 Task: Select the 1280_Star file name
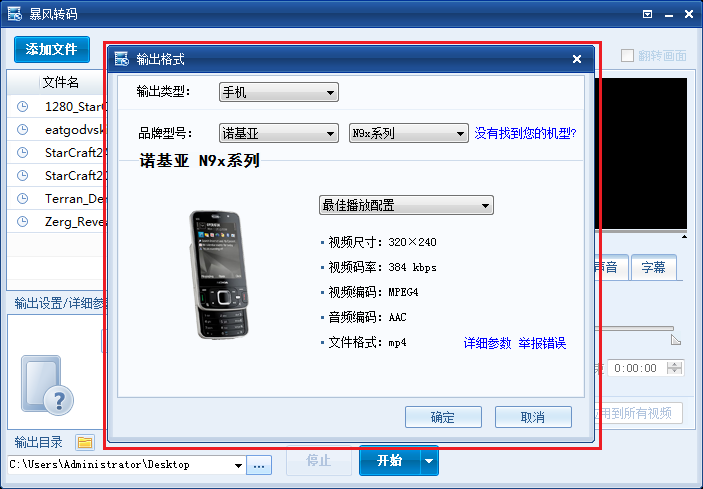pyautogui.click(x=74, y=107)
